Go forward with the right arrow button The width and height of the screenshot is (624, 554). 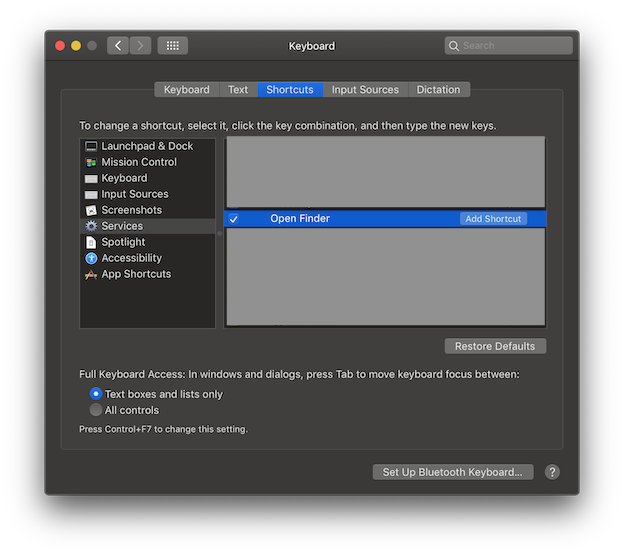point(140,46)
